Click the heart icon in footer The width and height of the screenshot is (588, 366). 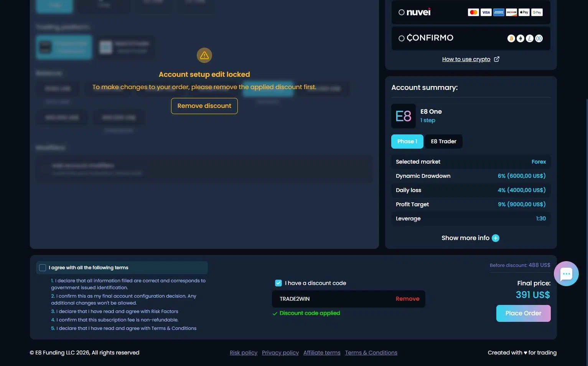point(525,353)
